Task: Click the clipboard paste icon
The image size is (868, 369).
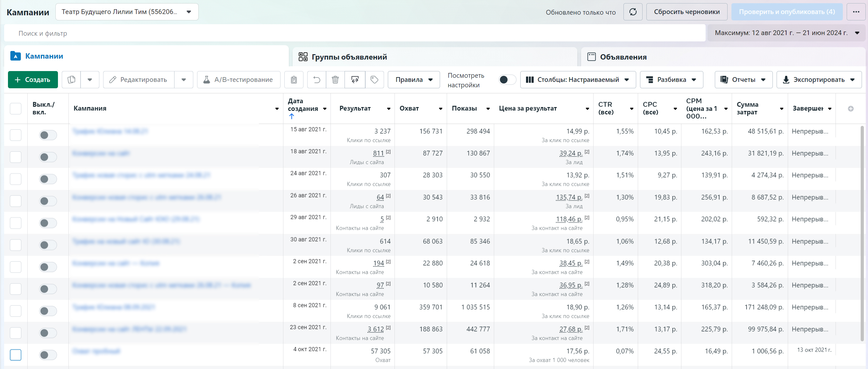Action: [x=294, y=80]
